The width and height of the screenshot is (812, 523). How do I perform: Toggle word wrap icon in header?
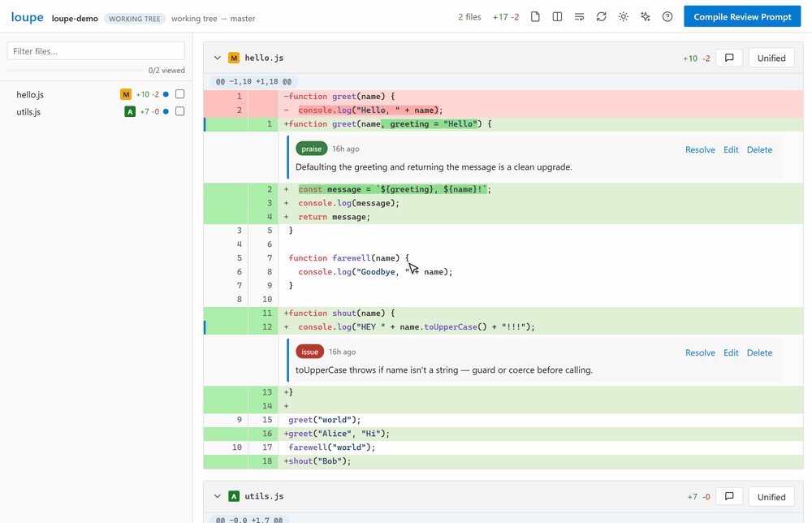[x=580, y=17]
